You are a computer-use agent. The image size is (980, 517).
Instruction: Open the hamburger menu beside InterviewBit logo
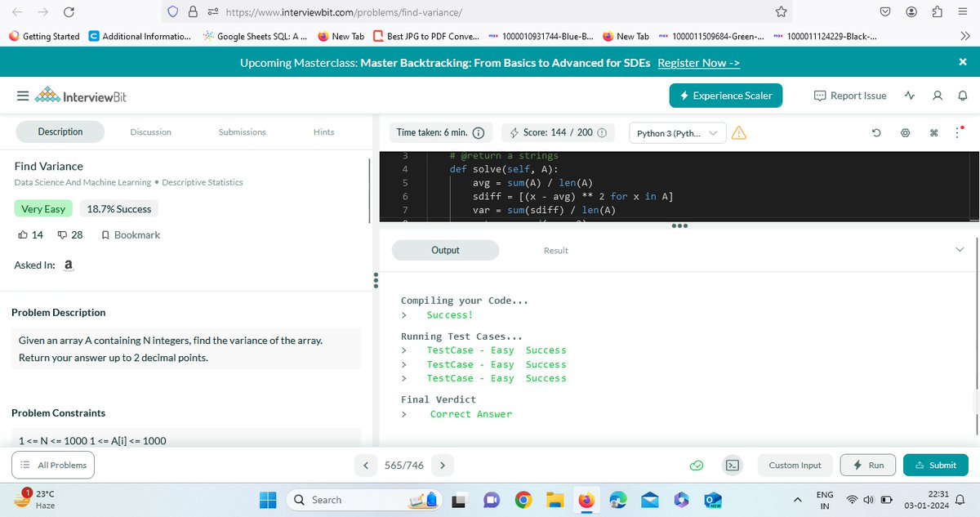pos(24,96)
